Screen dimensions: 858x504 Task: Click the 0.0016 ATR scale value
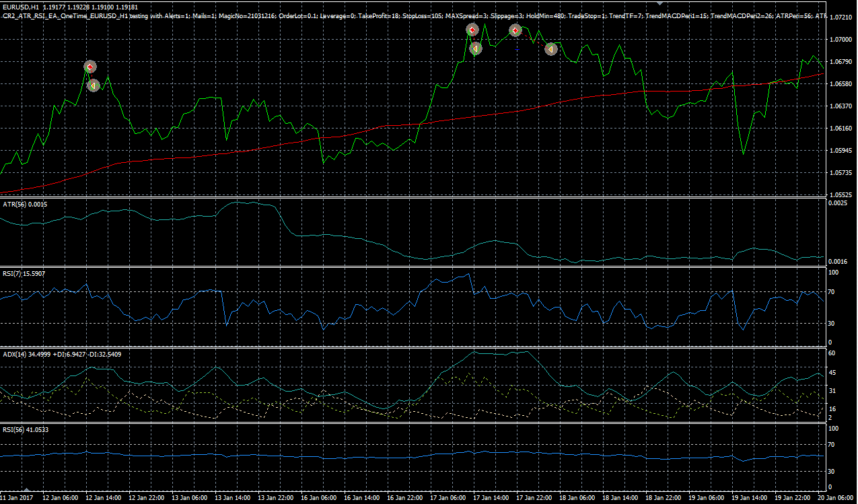[838, 261]
